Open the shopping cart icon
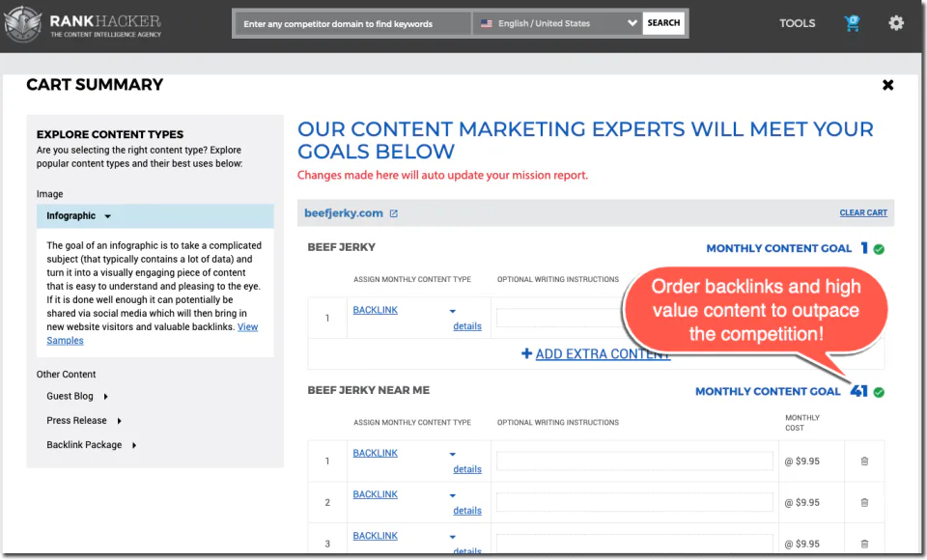This screenshot has height=560, width=927. (852, 23)
